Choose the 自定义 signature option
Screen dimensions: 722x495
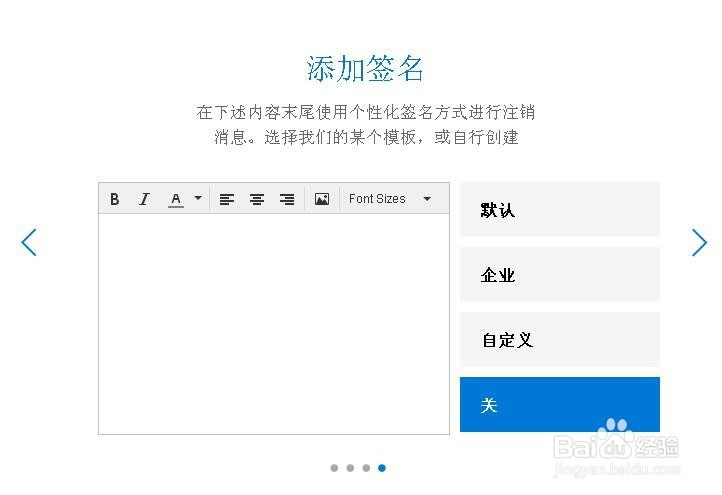pos(559,339)
